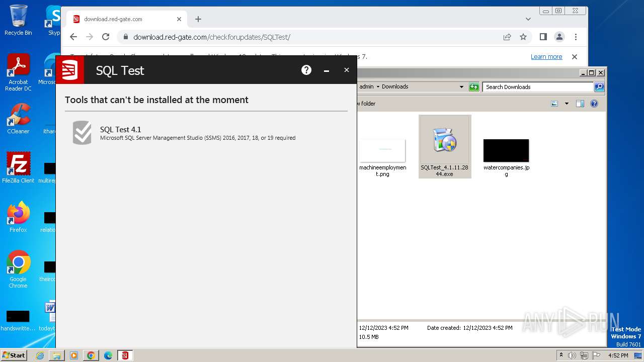644x362 pixels.
Task: Open the SQL Test help question mark icon
Action: 306,70
